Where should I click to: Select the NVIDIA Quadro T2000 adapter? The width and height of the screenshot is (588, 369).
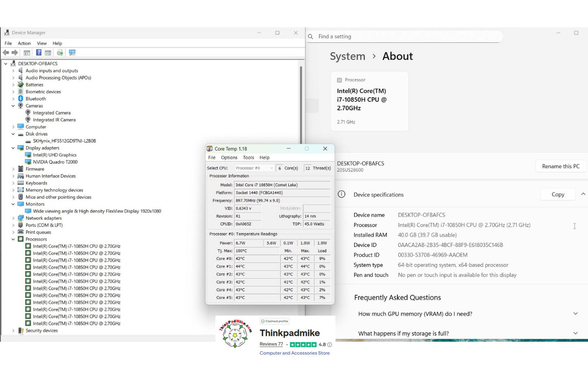pos(55,162)
